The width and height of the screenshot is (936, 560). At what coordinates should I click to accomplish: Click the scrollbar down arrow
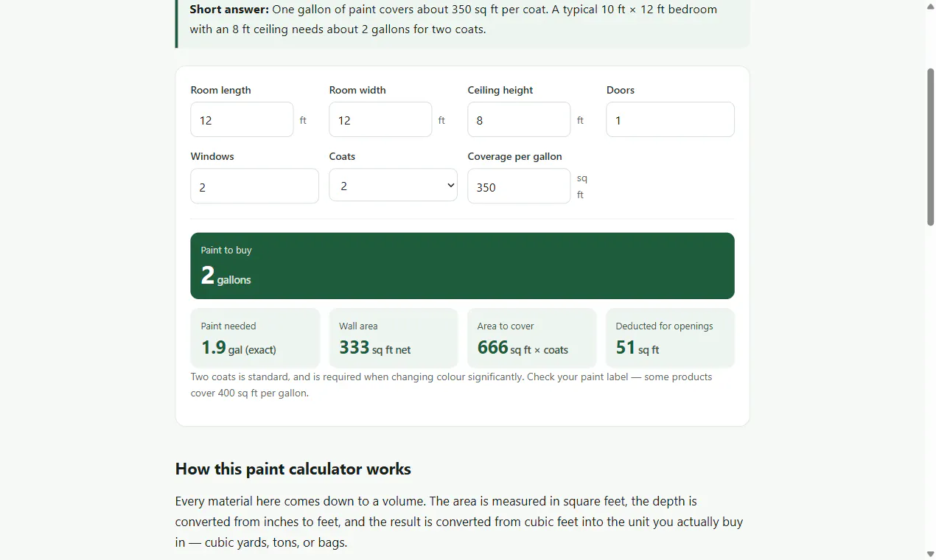point(930,554)
